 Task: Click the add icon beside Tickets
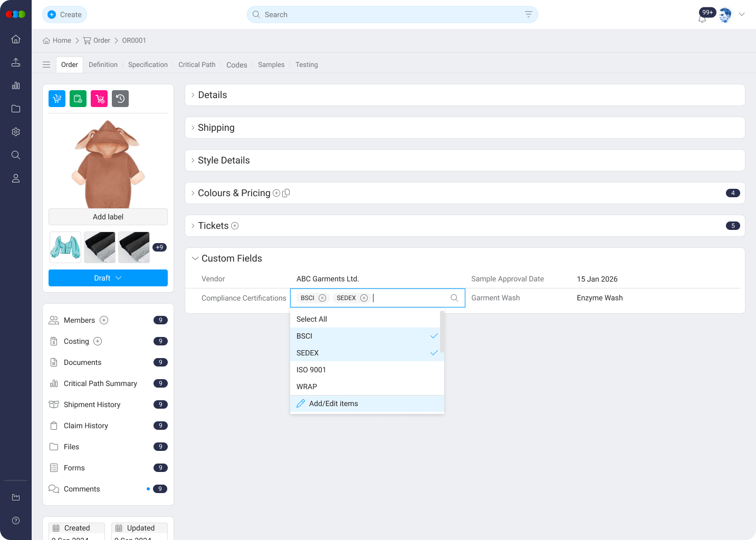tap(234, 226)
